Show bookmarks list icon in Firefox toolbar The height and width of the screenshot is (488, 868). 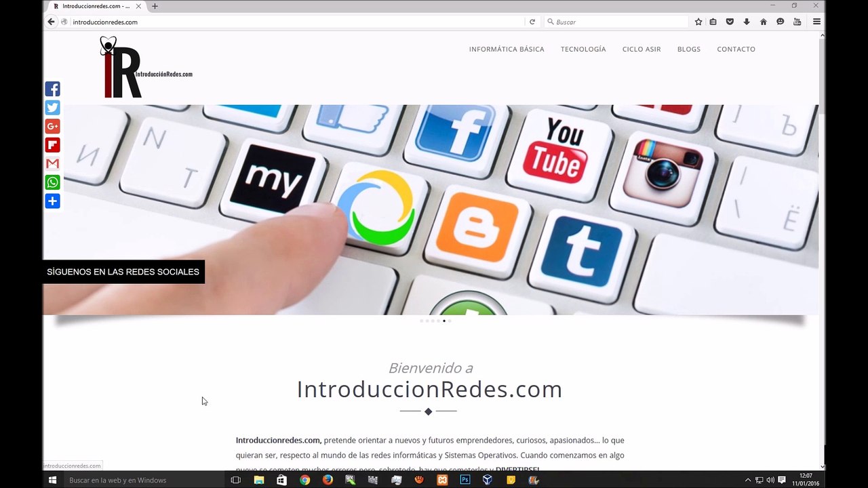[x=713, y=22]
